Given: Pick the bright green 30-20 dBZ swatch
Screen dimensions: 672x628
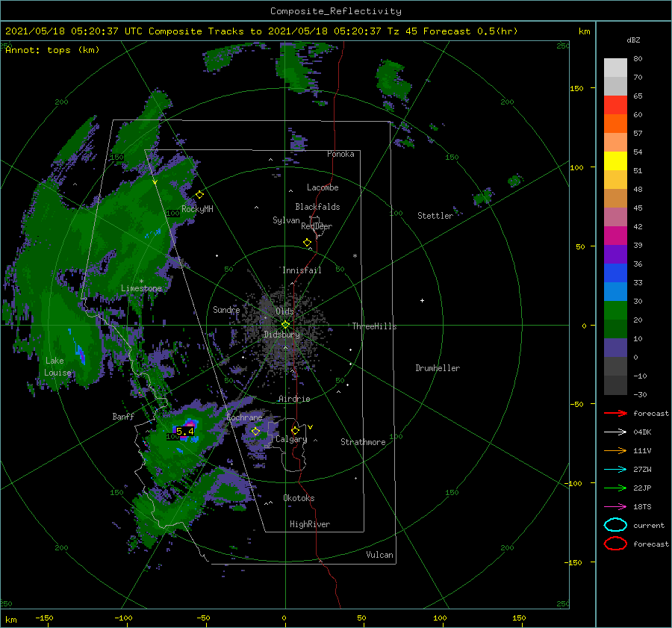Looking at the screenshot, I should [x=615, y=311].
